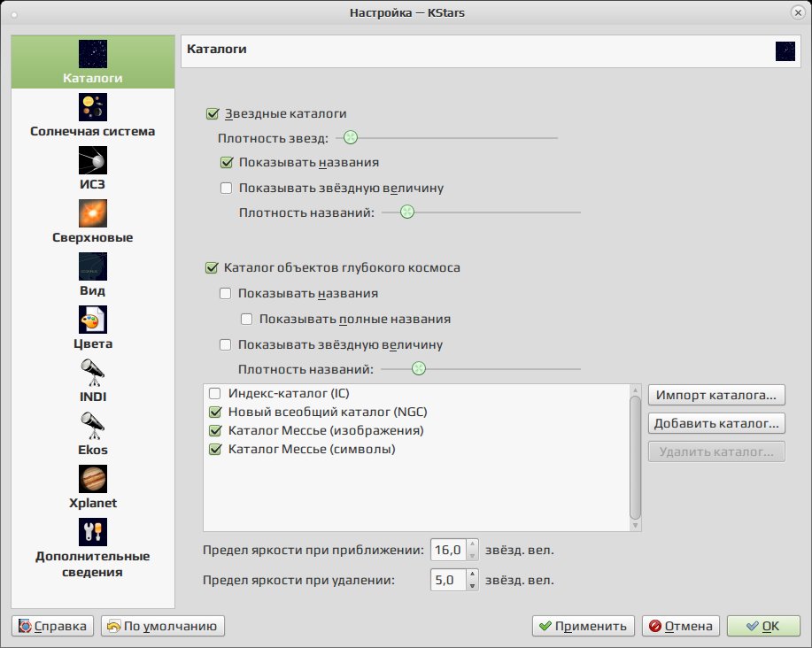Open help via Справка button
This screenshot has height=648, width=812.
pos(53,626)
